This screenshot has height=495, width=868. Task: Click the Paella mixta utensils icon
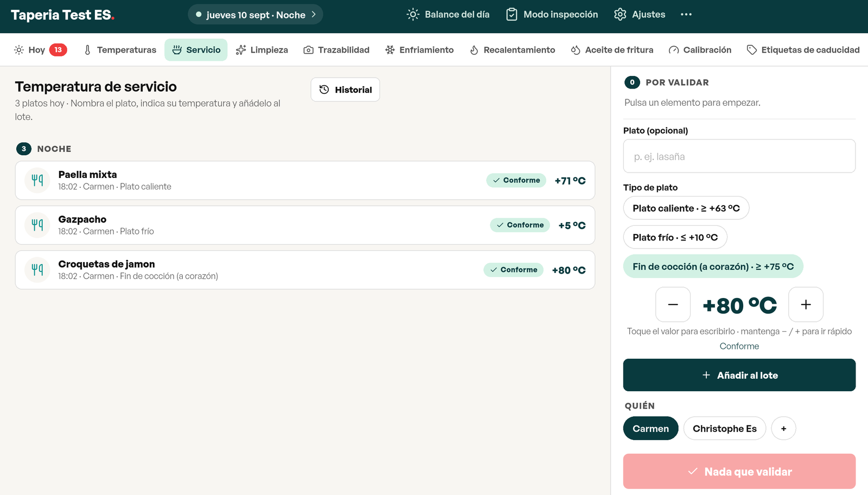coord(37,180)
